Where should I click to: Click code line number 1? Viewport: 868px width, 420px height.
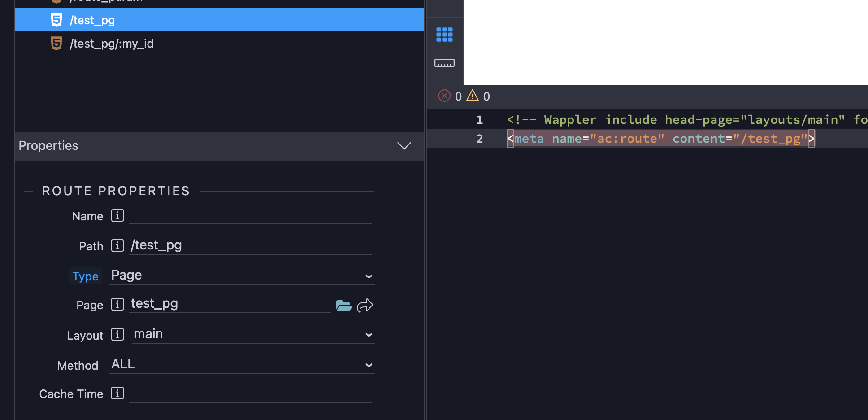click(479, 120)
